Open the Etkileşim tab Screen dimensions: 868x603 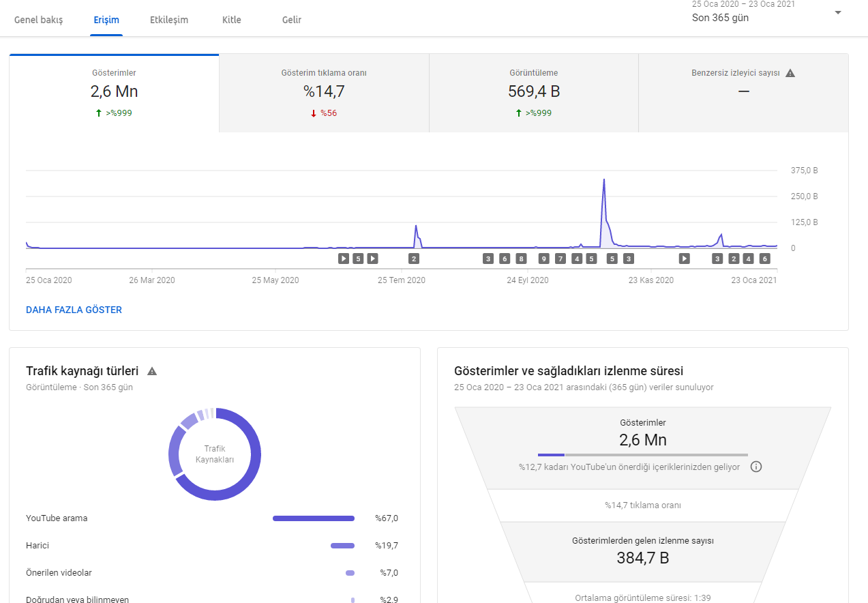169,20
